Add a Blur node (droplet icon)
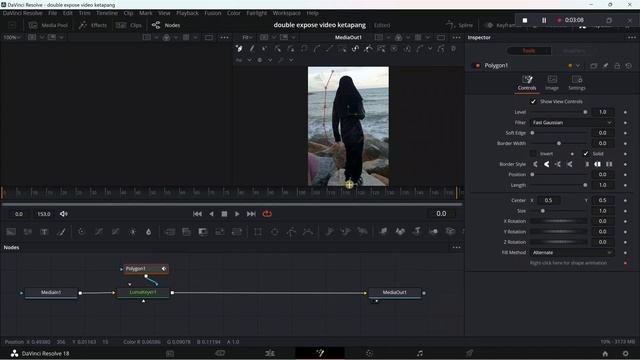The width and height of the screenshot is (640, 360). tap(149, 232)
